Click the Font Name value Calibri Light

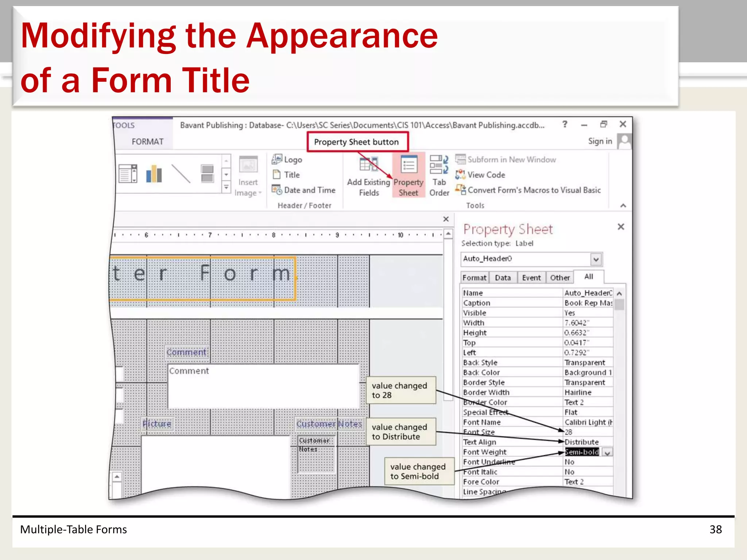[588, 422]
